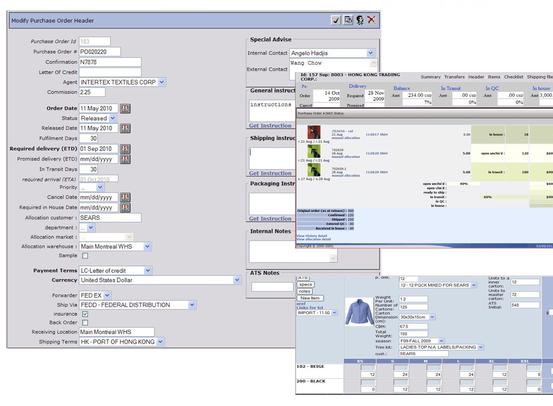Click the view history detail link

click(x=312, y=236)
